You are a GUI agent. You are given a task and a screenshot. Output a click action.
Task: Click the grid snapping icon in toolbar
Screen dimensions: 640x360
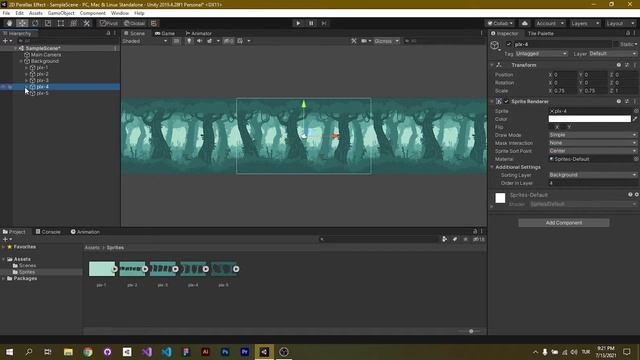(x=154, y=23)
